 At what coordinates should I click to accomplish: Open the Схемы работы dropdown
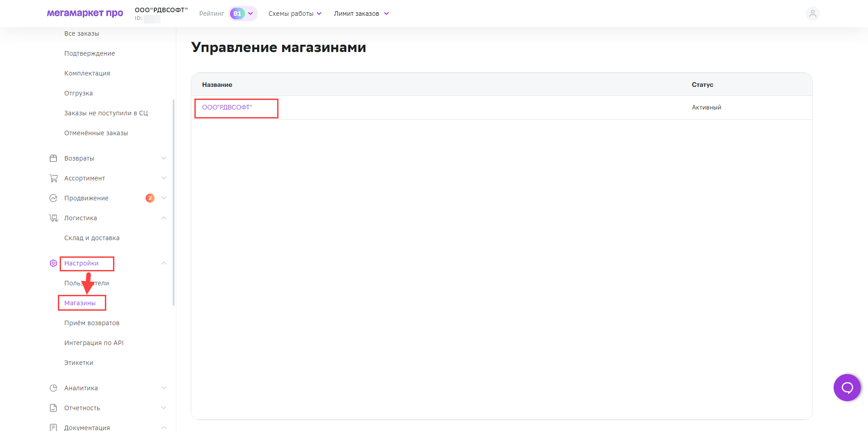point(295,14)
